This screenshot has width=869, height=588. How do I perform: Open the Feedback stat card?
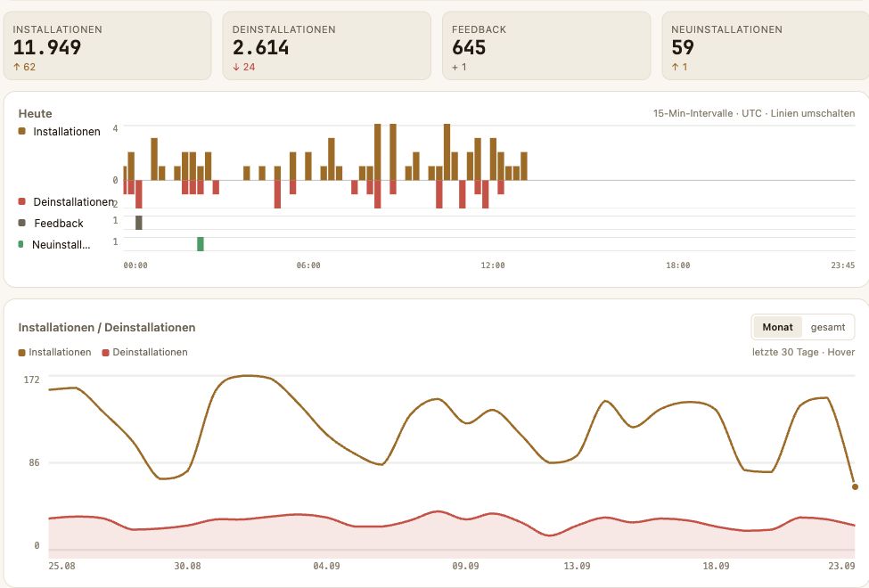[x=546, y=46]
